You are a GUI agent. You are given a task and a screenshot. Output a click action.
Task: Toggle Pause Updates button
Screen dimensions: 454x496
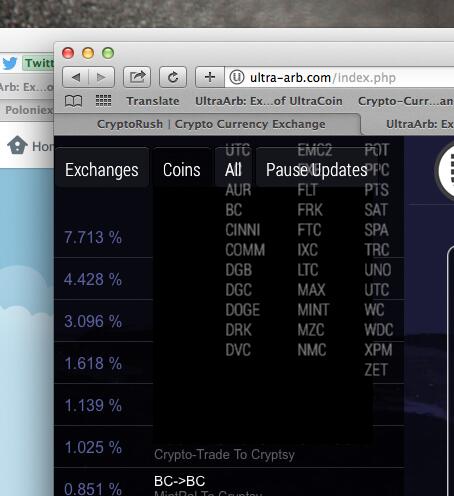tap(316, 170)
